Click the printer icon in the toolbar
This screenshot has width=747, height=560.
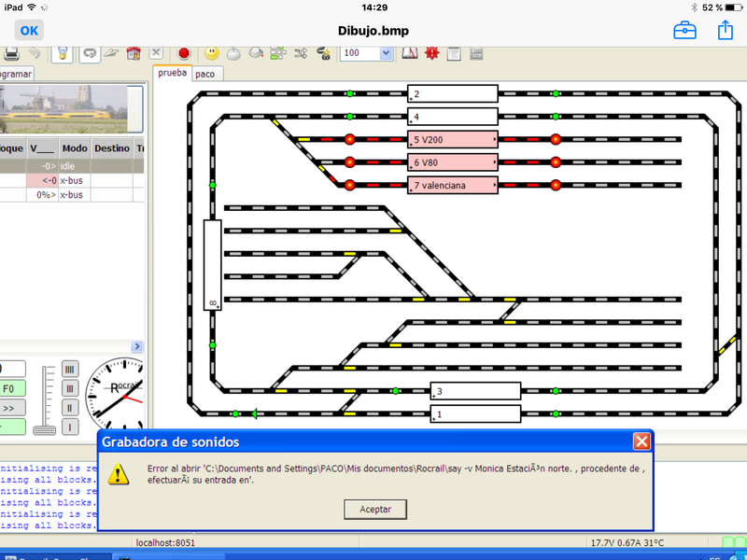10,53
